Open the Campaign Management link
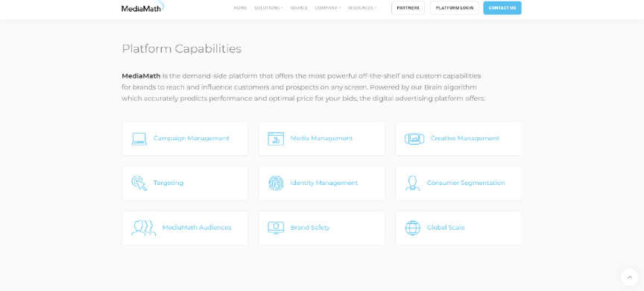 pos(192,139)
